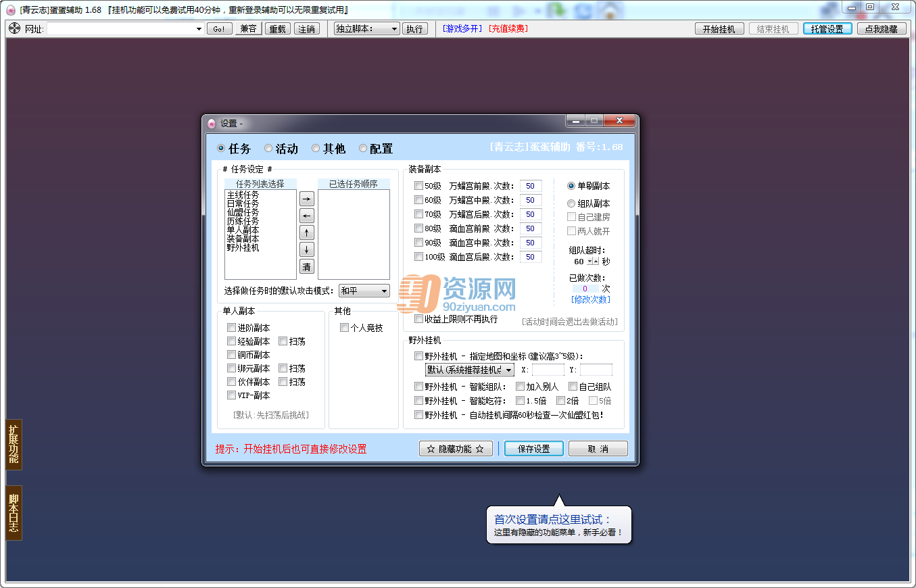Expand the 网址 address dropdown
This screenshot has width=916, height=588.
click(199, 29)
